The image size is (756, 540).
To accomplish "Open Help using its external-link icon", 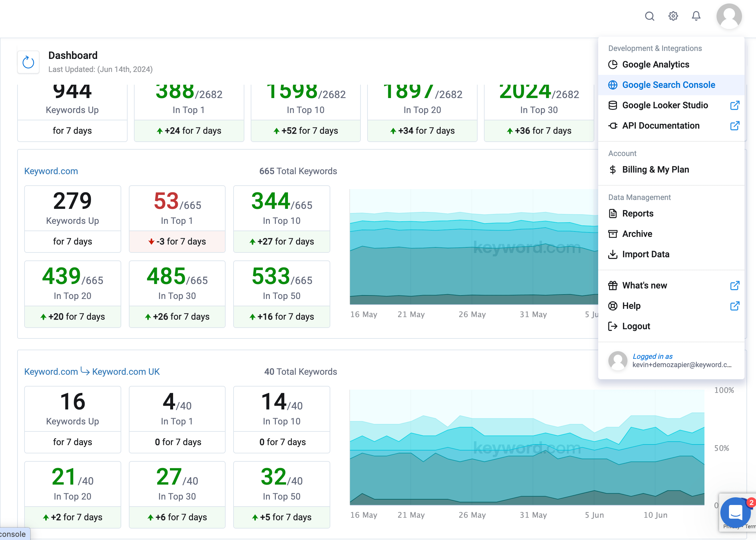I will (x=735, y=306).
